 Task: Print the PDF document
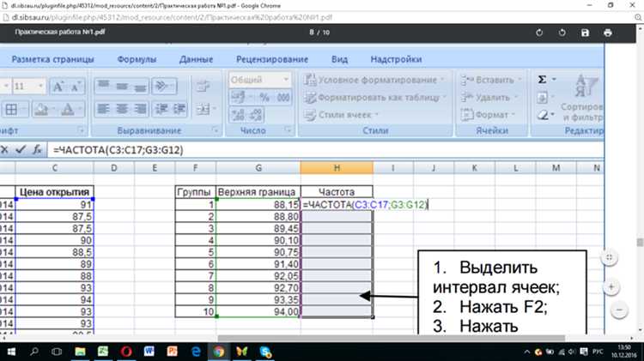pyautogui.click(x=608, y=33)
